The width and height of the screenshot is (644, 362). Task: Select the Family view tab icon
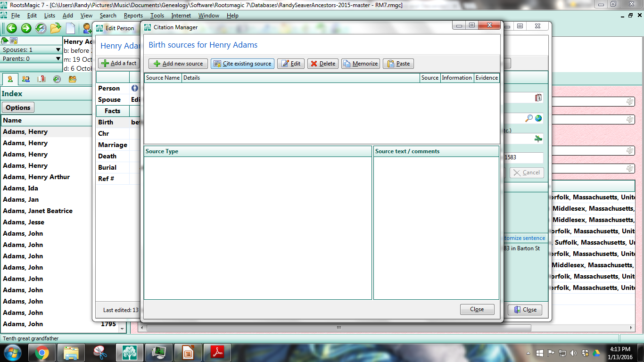pos(26,79)
